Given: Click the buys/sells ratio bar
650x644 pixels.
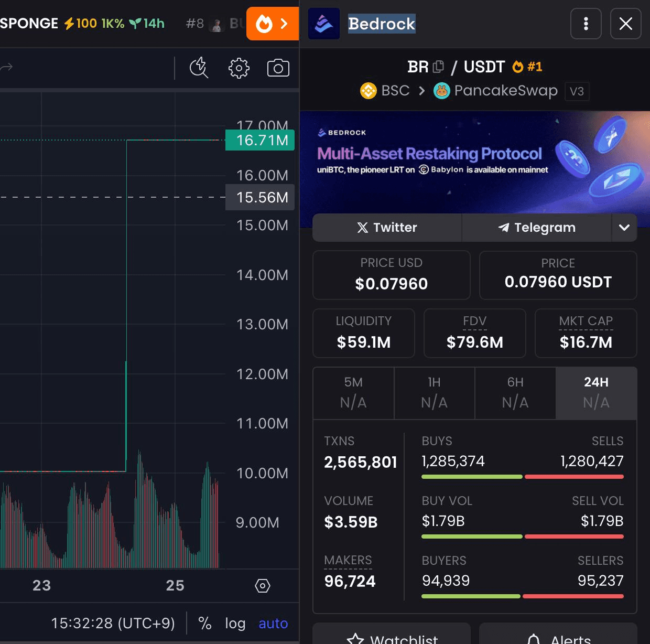Looking at the screenshot, I should tap(523, 477).
